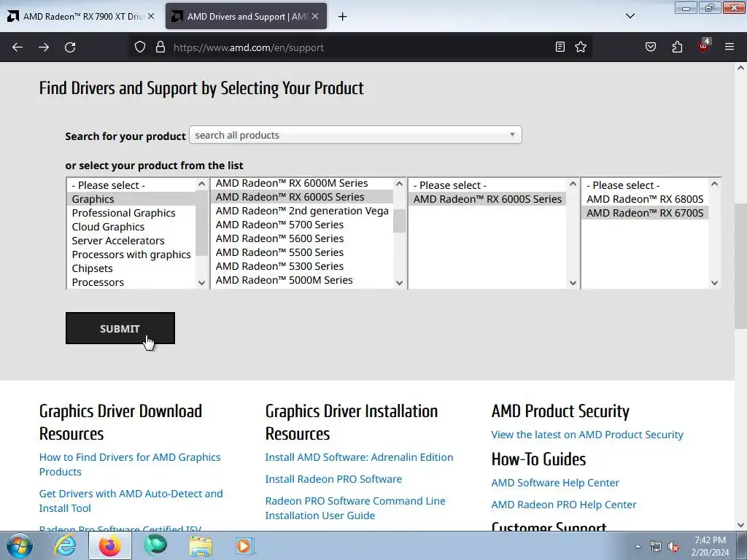The image size is (747, 560).
Task: Click up arrow of series list scrollbar
Action: (399, 184)
